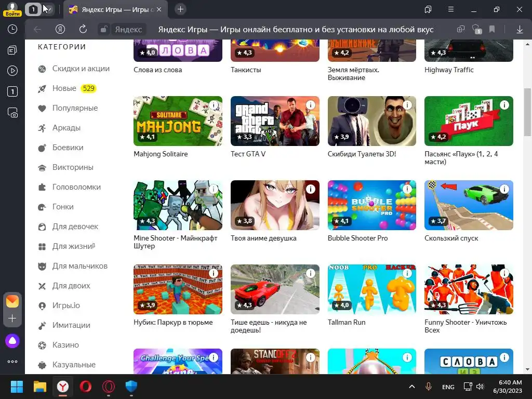Open Казино category
532x399 pixels.
pyautogui.click(x=58, y=345)
